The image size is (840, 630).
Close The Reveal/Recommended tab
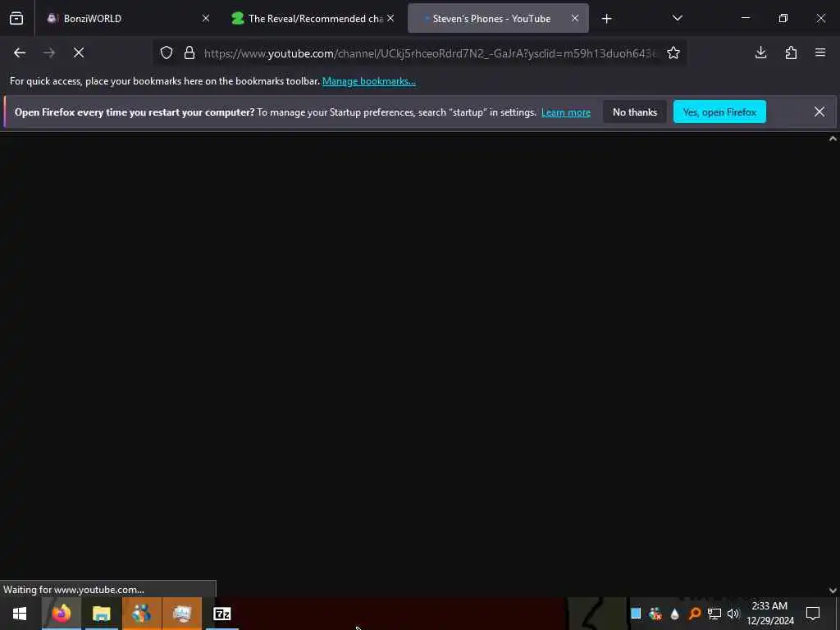tap(390, 18)
